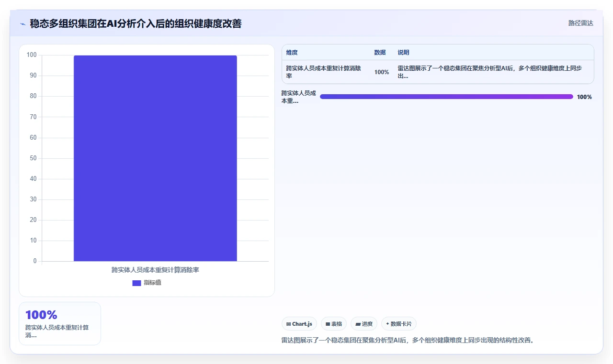
Task: Click the footer summary text starting 雷达图展示了
Action: (x=408, y=341)
